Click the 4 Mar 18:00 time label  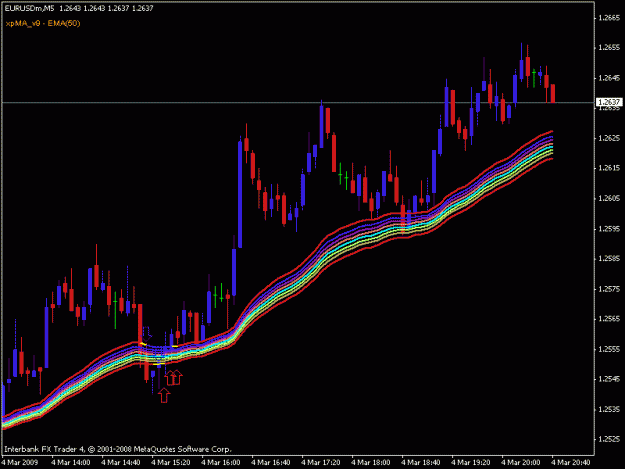tap(371, 462)
